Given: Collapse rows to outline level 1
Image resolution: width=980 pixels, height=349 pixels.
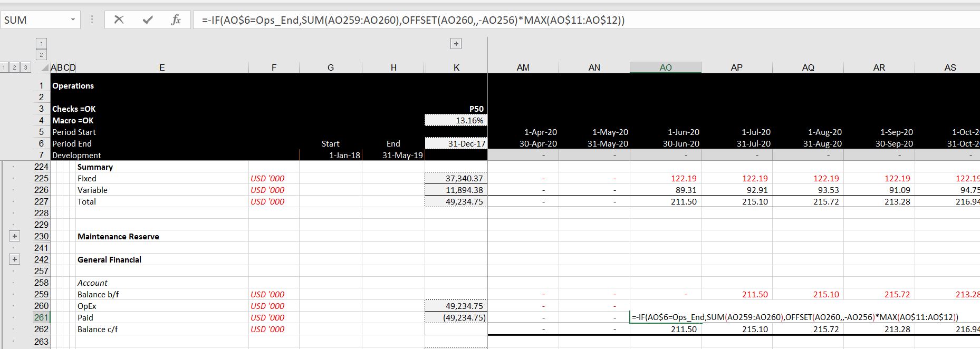Looking at the screenshot, I should pyautogui.click(x=5, y=67).
